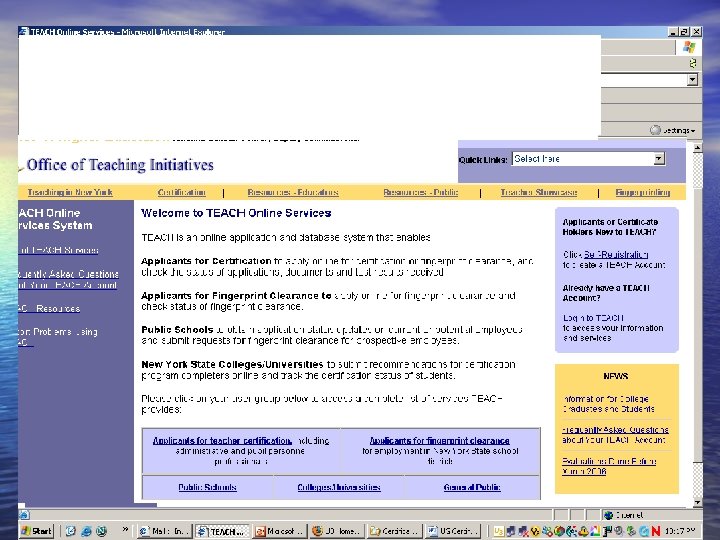Click the Windows flag logo in the browser
The width and height of the screenshot is (720, 540).
[x=689, y=46]
